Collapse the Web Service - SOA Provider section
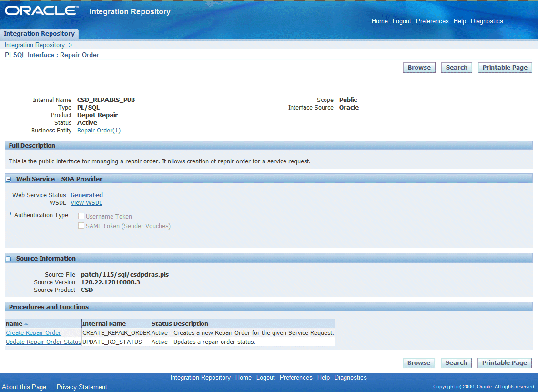 [9, 179]
